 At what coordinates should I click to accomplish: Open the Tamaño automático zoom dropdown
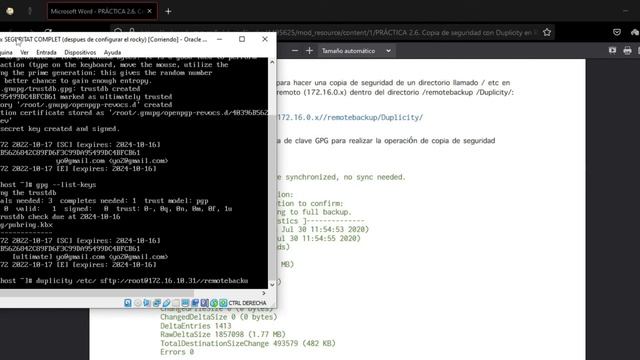click(x=356, y=51)
